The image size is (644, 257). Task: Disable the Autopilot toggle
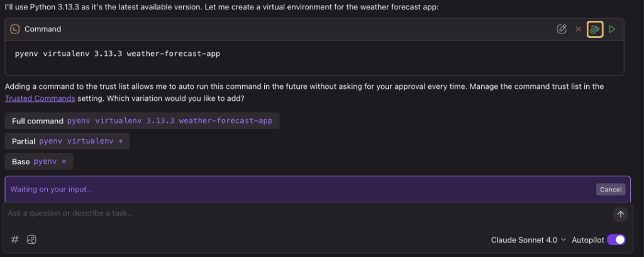[x=616, y=240]
